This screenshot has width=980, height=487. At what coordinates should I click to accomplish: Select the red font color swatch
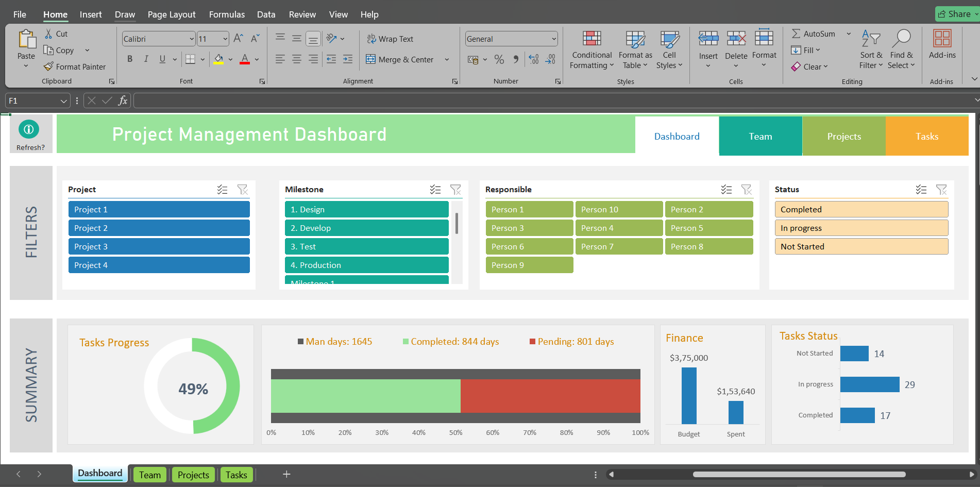pos(244,60)
